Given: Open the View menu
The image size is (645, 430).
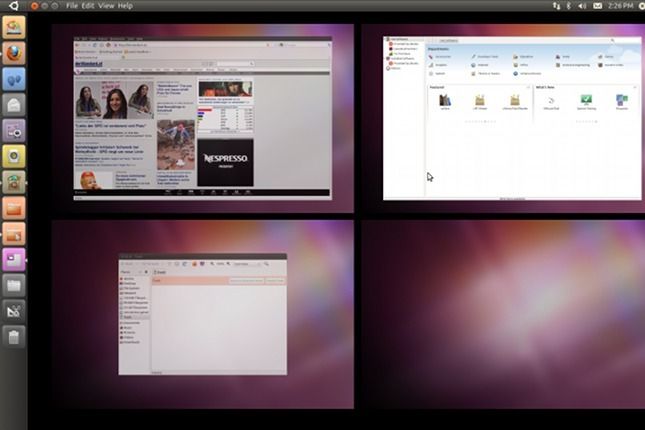Looking at the screenshot, I should pyautogui.click(x=107, y=6).
